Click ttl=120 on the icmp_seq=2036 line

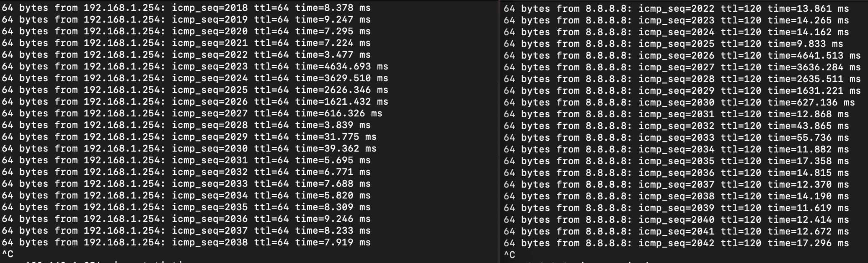tap(741, 173)
